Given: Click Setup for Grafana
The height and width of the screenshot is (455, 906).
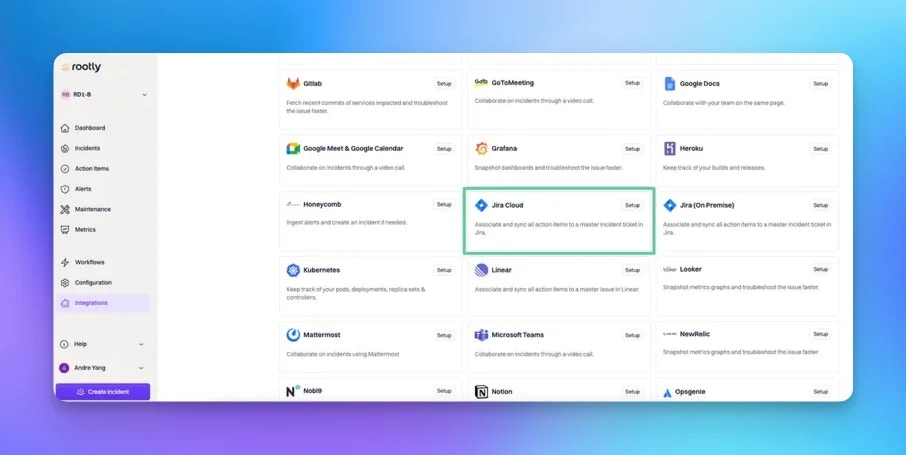Looking at the screenshot, I should click(x=632, y=149).
